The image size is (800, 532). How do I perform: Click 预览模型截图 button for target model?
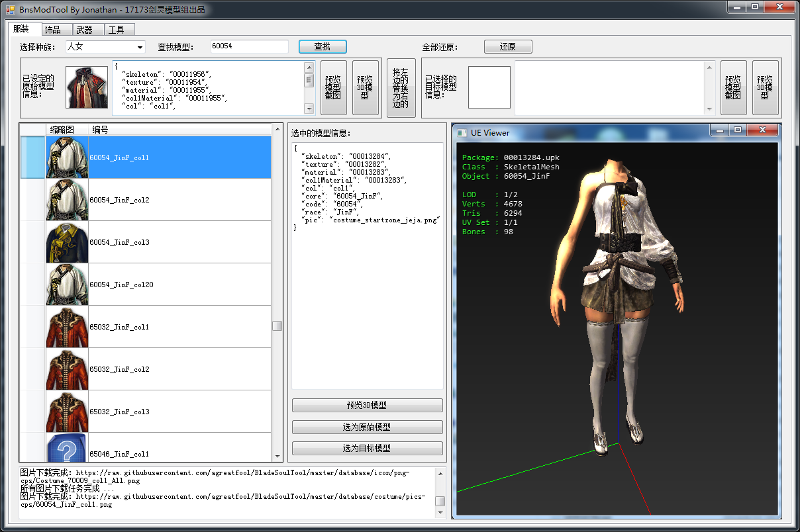[x=734, y=87]
